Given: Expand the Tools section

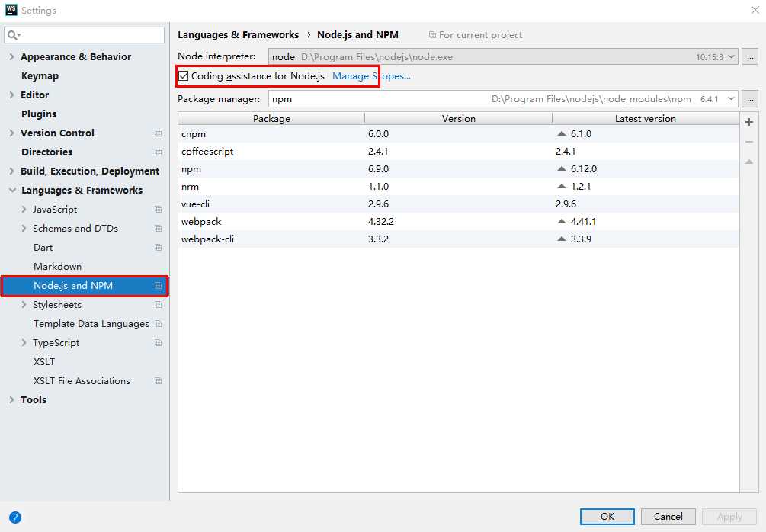Looking at the screenshot, I should [x=11, y=399].
